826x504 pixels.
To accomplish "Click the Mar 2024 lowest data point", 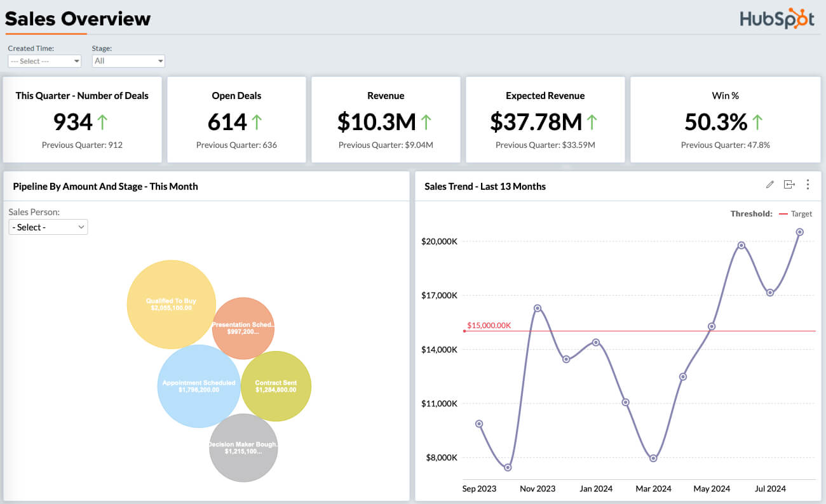I will (x=653, y=458).
